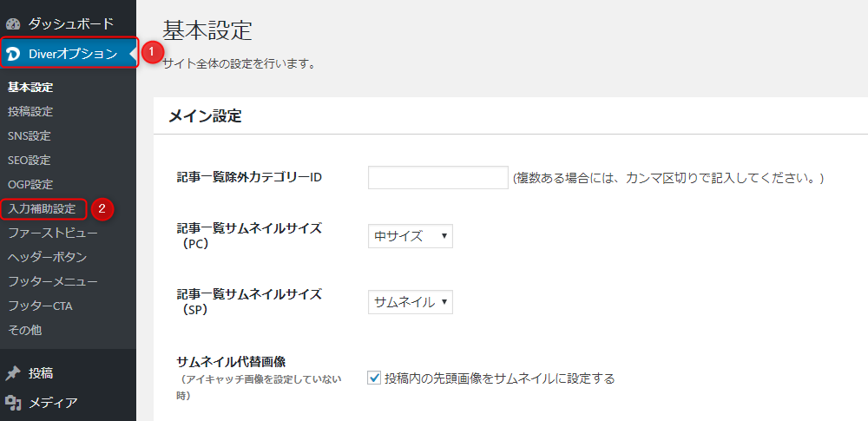
Task: Collapse the Diverオプション menu arrow
Action: coord(132,55)
